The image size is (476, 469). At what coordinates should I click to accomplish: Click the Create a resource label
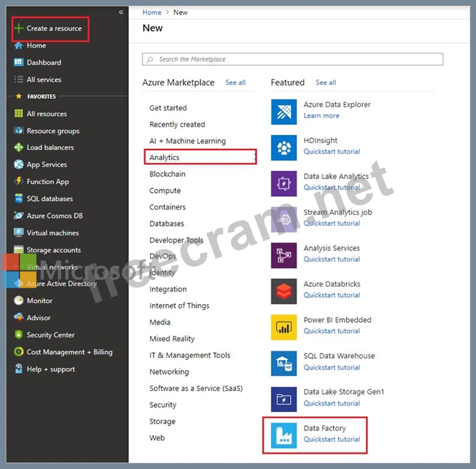(x=54, y=28)
